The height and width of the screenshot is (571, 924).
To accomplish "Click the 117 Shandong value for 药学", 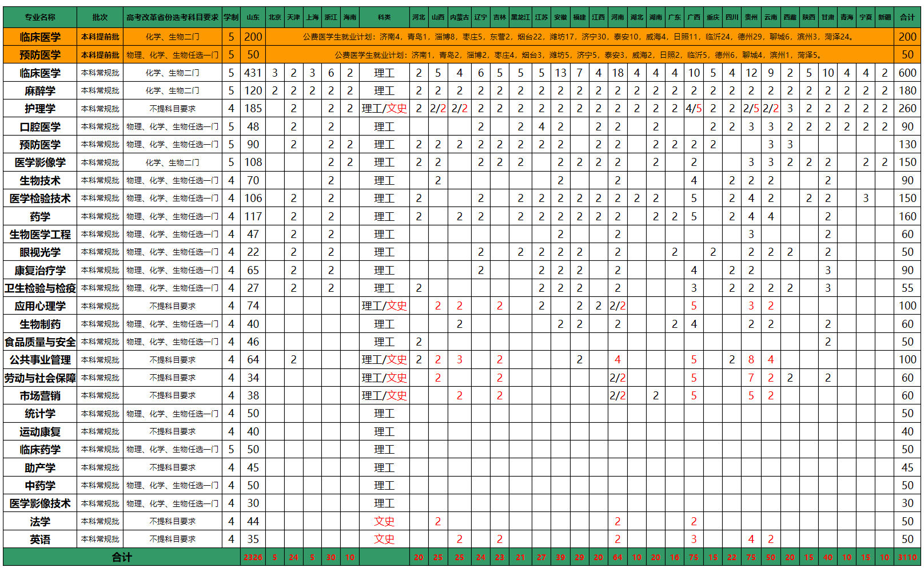I will click(253, 216).
